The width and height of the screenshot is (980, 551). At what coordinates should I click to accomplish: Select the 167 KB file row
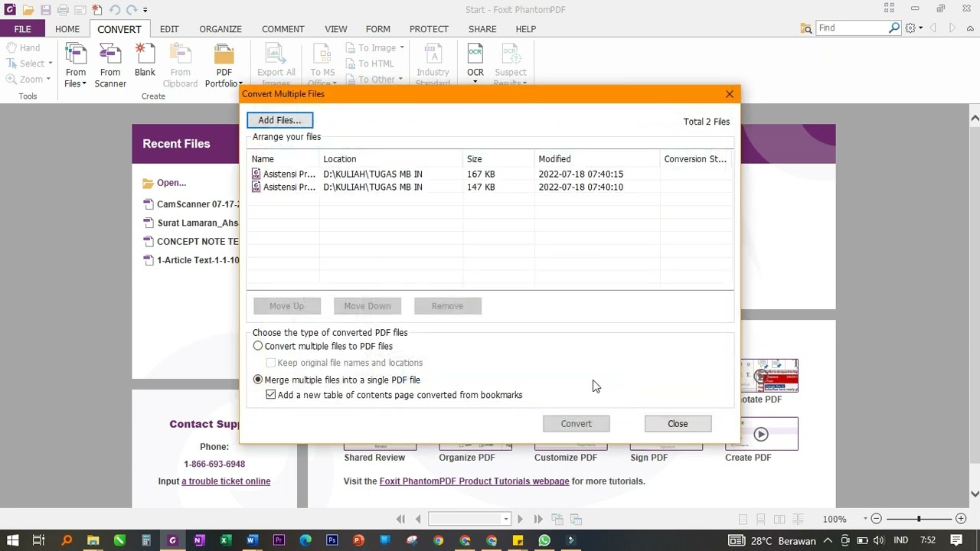click(x=490, y=174)
